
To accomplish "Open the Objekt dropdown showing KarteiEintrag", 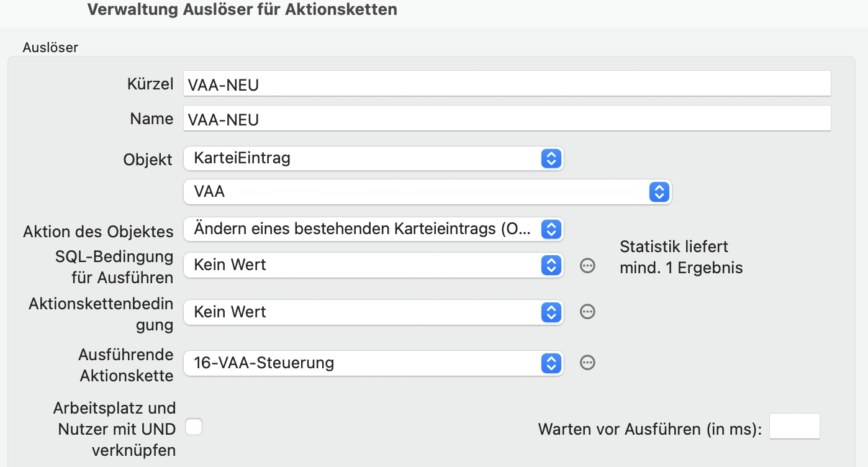I will point(373,158).
